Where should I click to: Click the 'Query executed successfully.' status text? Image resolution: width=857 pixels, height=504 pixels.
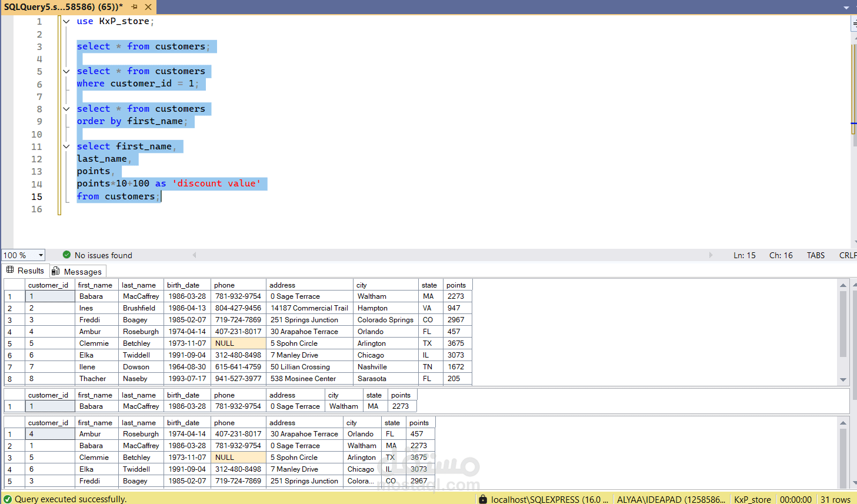71,499
